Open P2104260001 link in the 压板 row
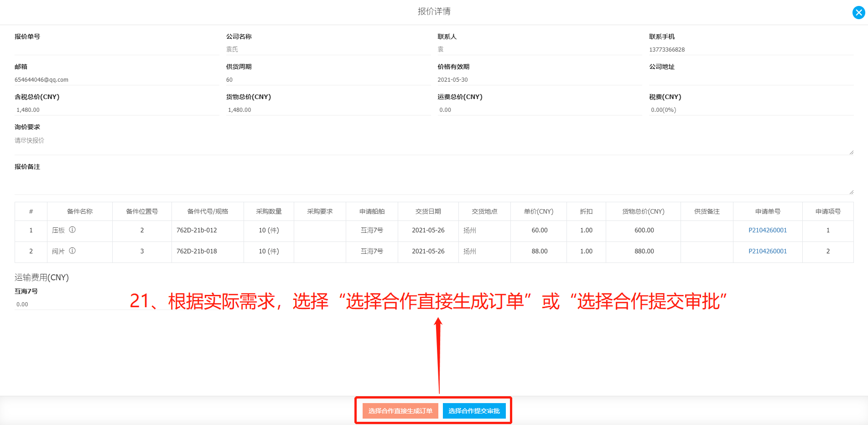Image resolution: width=868 pixels, height=425 pixels. 767,230
